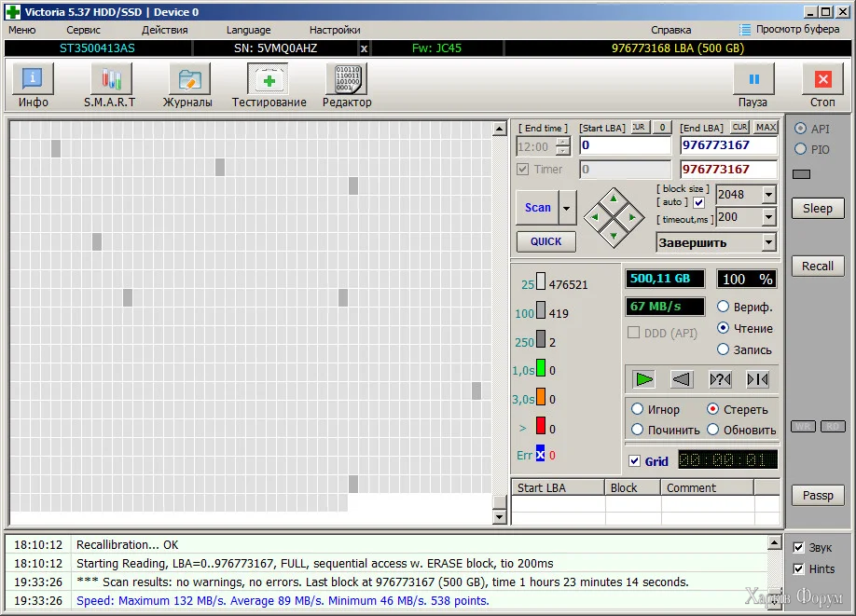Viewport: 856px width, 616px height.
Task: Expand the block size 2048 dropdown
Action: click(x=768, y=195)
